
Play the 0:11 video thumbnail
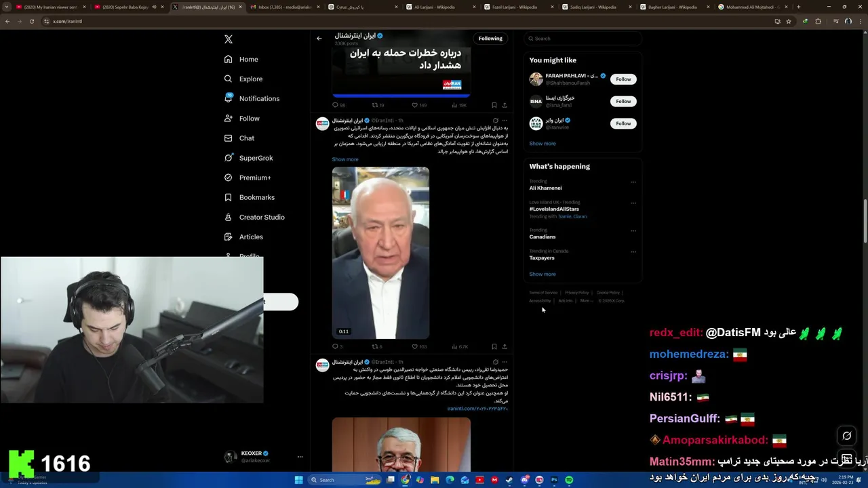(x=380, y=253)
